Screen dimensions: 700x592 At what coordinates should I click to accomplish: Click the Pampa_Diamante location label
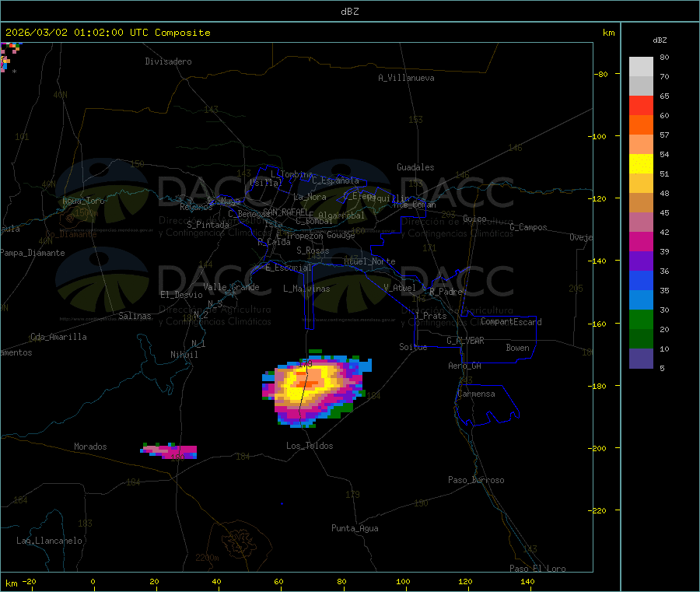pyautogui.click(x=33, y=253)
